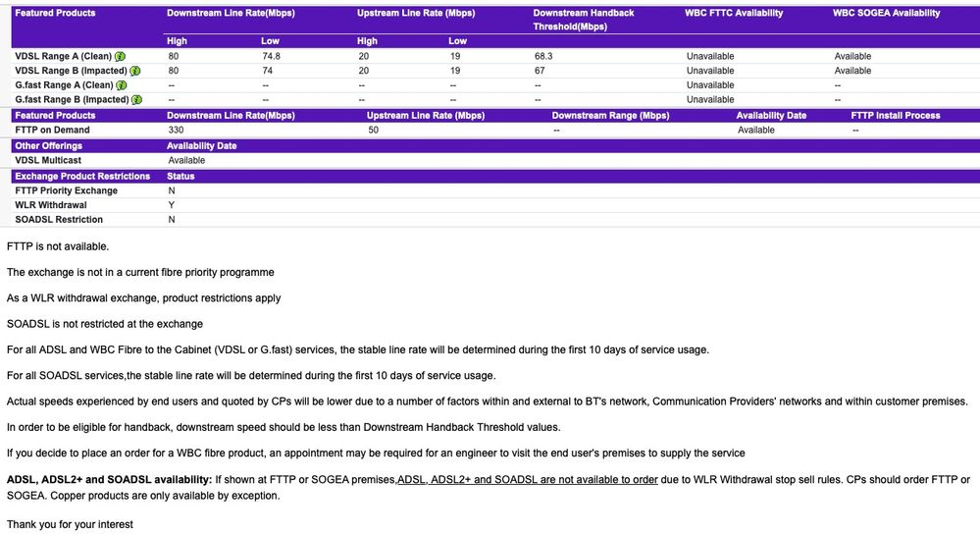This screenshot has height=535, width=980.
Task: Click the 74.8 downstream low rate value
Action: pyautogui.click(x=271, y=57)
